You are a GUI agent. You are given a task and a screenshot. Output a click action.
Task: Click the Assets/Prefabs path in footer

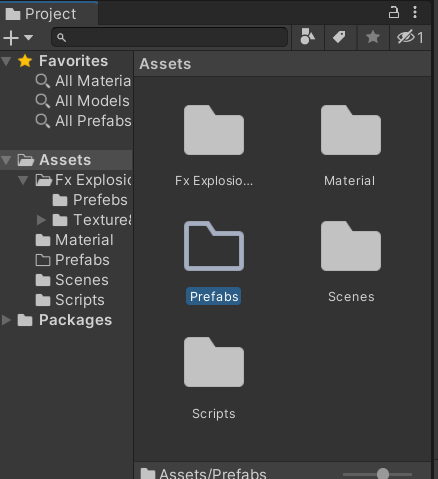[x=213, y=474]
